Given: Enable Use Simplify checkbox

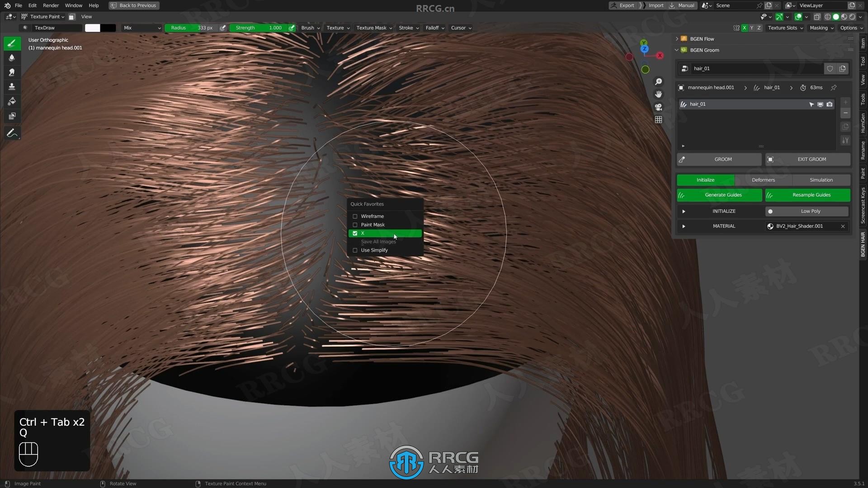Looking at the screenshot, I should (385, 250).
